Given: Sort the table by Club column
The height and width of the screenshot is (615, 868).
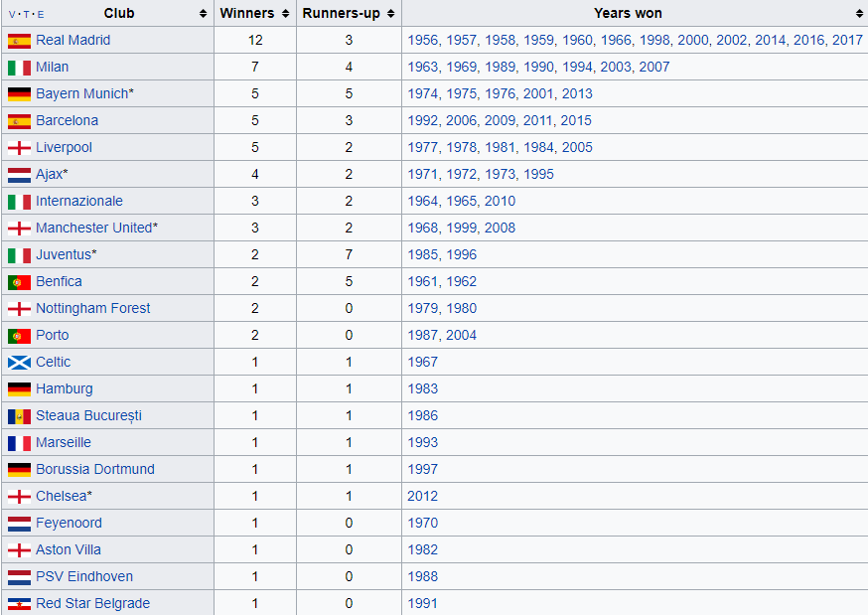Looking at the screenshot, I should coord(204,13).
